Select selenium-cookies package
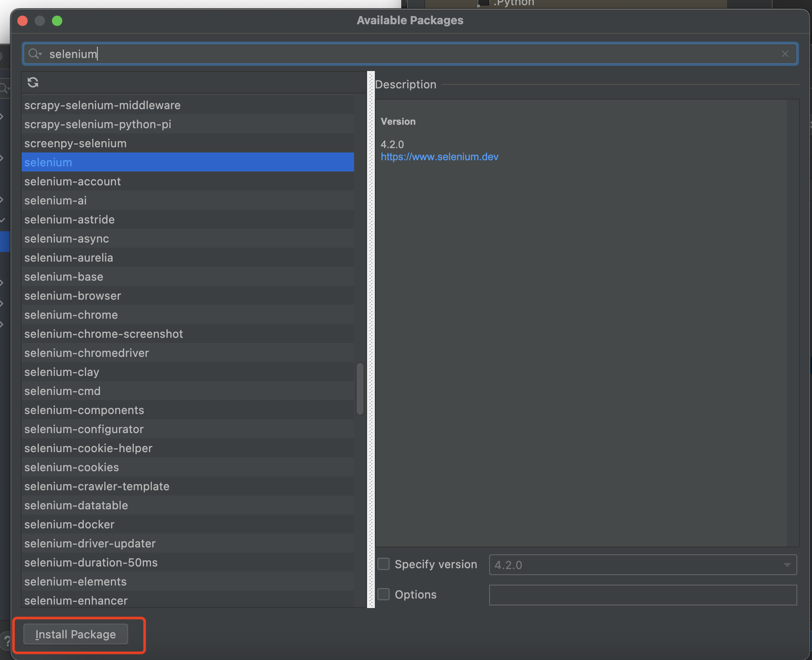The image size is (812, 660). (x=188, y=467)
